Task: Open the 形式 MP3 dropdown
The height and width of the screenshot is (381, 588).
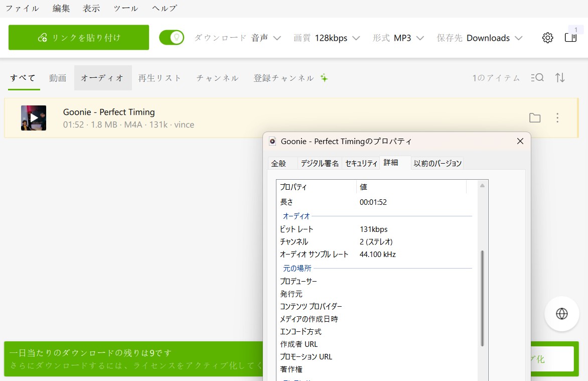Action: tap(398, 38)
